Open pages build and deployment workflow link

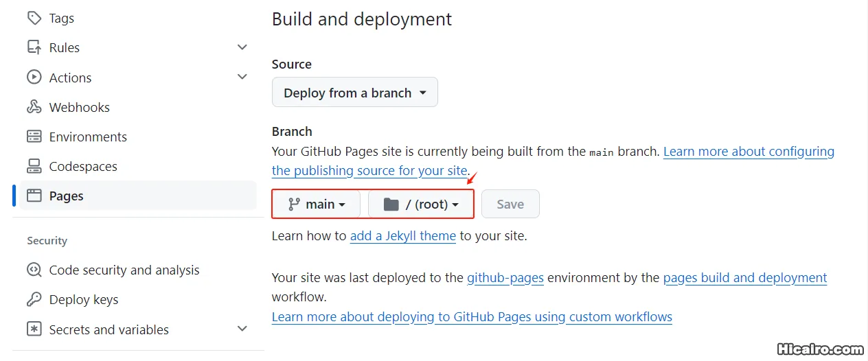pos(745,277)
